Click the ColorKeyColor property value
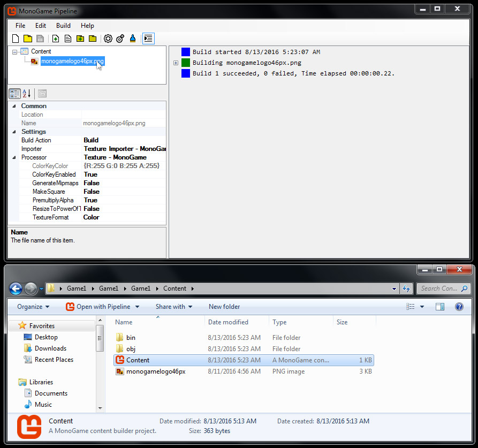 [x=122, y=166]
